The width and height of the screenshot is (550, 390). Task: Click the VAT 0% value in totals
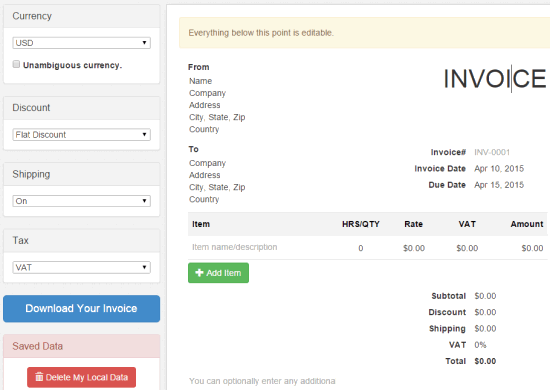480,345
